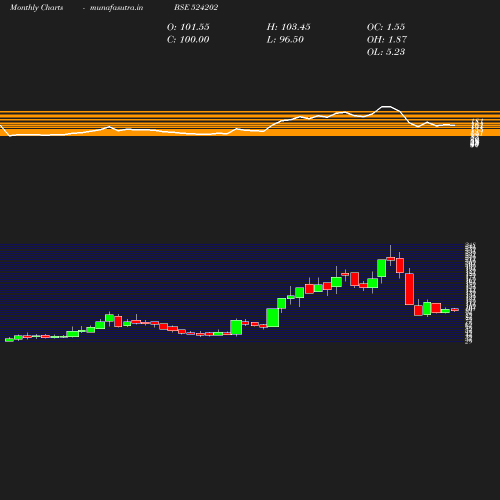
Task: Click the munafasutra.in watermark label
Action: coord(116,7)
